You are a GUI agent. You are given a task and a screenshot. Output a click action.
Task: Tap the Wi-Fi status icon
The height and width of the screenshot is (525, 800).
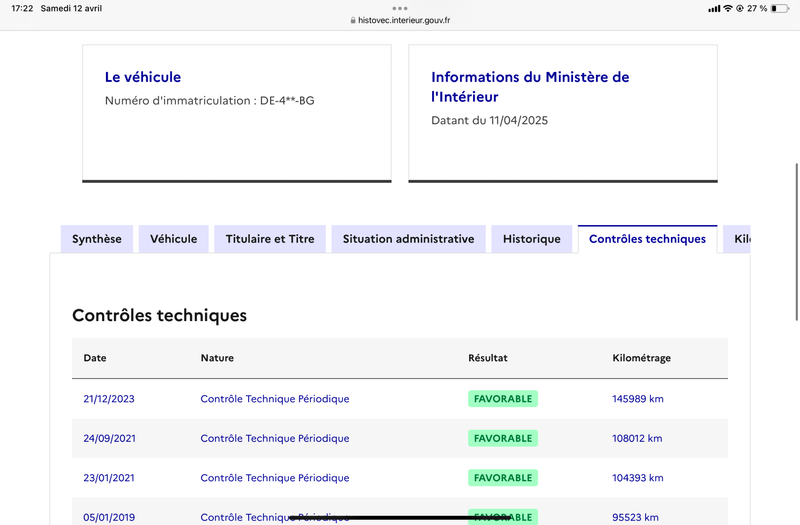pyautogui.click(x=728, y=8)
